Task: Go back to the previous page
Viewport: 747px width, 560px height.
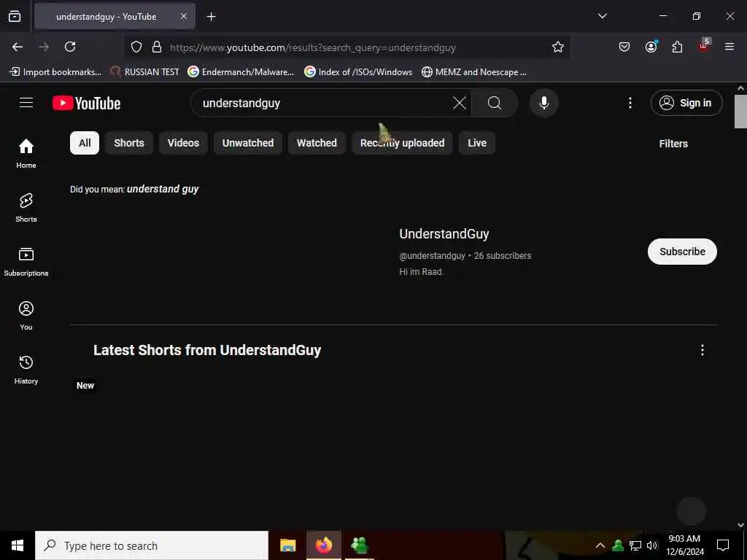Action: 18,47
